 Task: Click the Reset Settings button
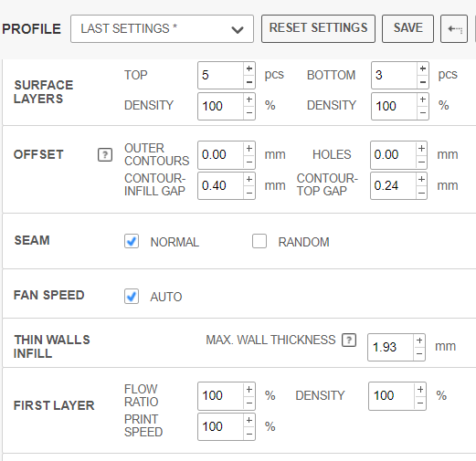(318, 29)
